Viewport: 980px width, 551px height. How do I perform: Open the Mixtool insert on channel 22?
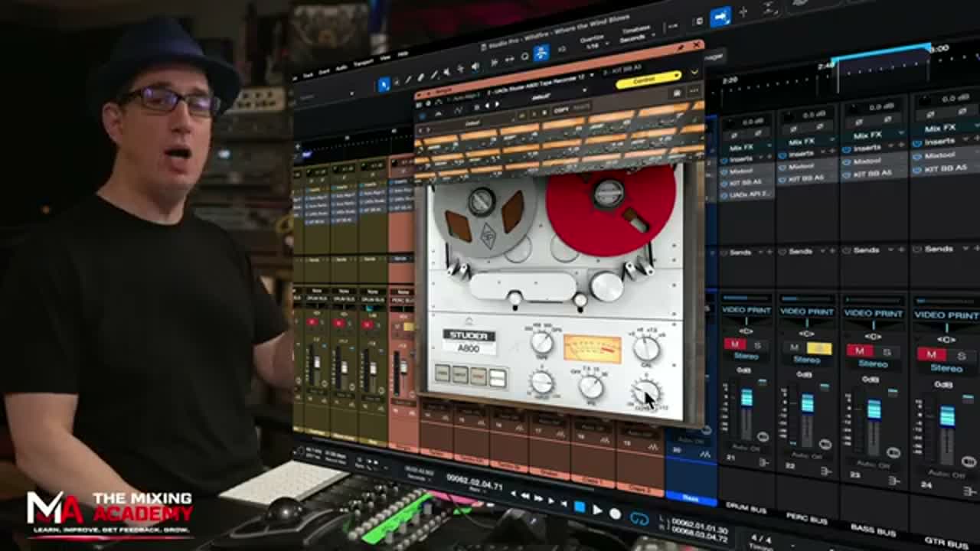(802, 165)
